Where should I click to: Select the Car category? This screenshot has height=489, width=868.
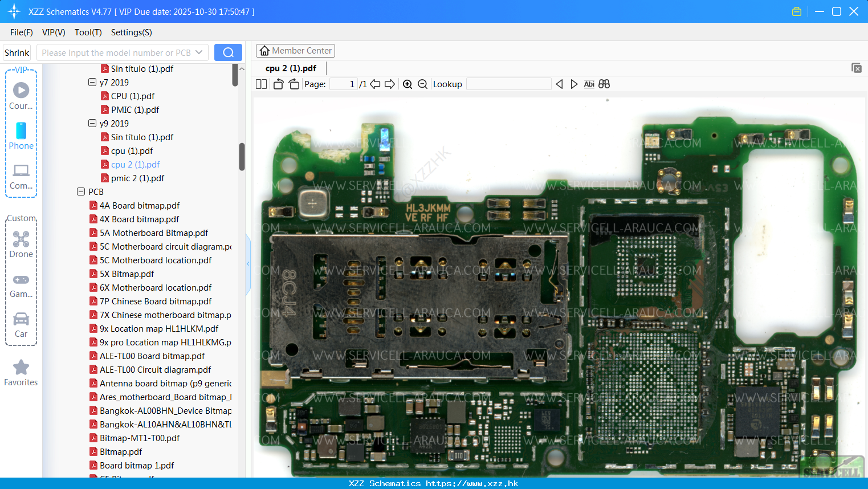tap(21, 325)
